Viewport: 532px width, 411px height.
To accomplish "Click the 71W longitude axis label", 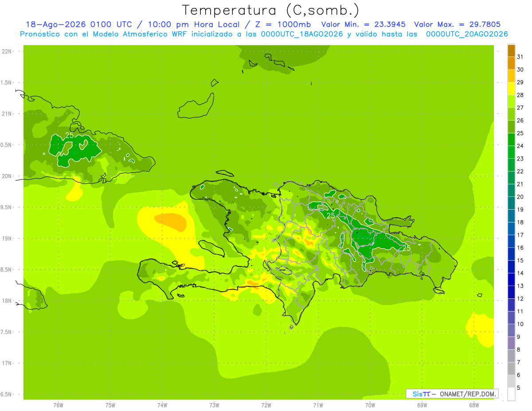I will (x=318, y=405).
